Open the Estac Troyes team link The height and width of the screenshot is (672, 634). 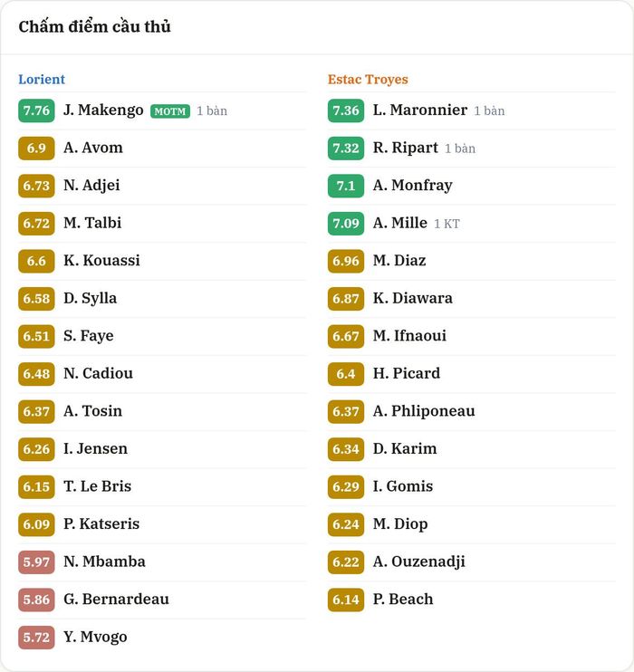tap(368, 80)
